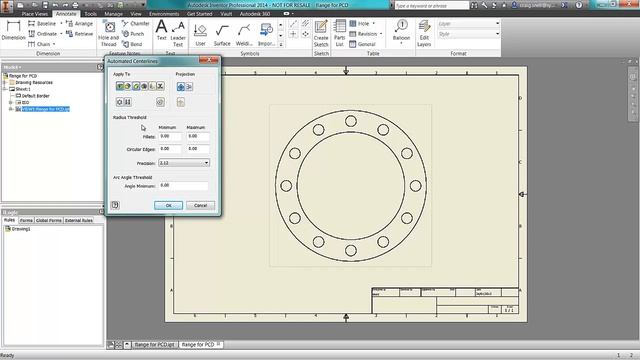Open the Tools ribbon tab
The width and height of the screenshot is (640, 360).
pyautogui.click(x=91, y=14)
